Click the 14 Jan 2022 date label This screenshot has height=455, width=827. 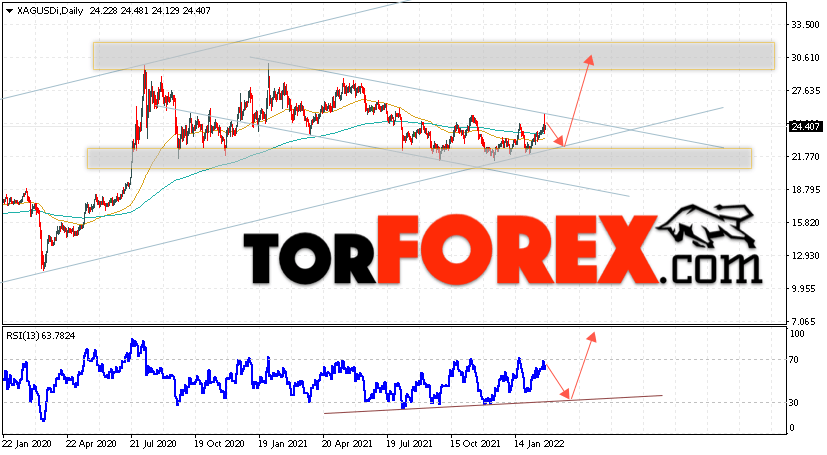540,444
